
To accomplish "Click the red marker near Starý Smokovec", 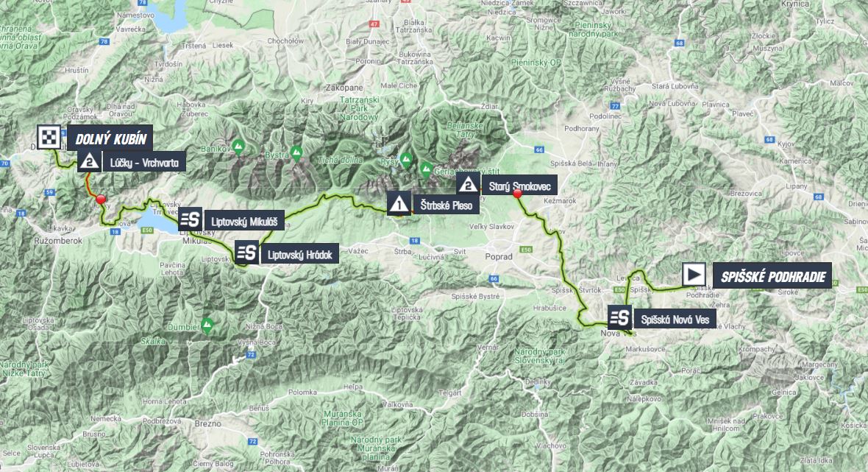I will tap(518, 194).
